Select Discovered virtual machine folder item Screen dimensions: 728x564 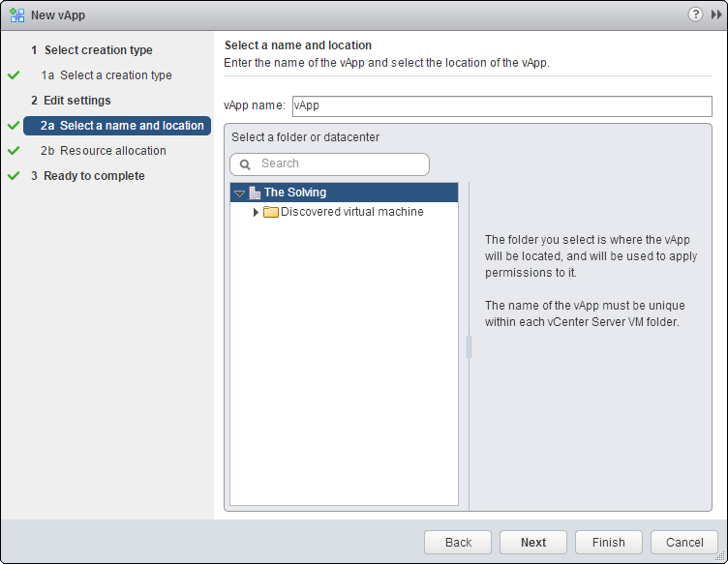[352, 212]
